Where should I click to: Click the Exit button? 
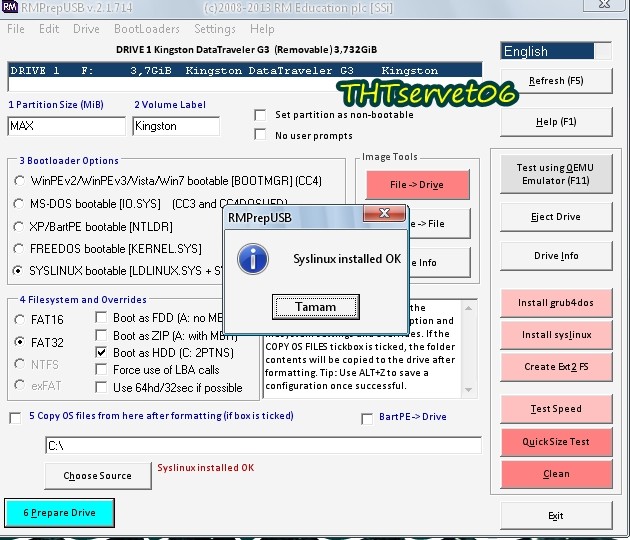pos(556,515)
